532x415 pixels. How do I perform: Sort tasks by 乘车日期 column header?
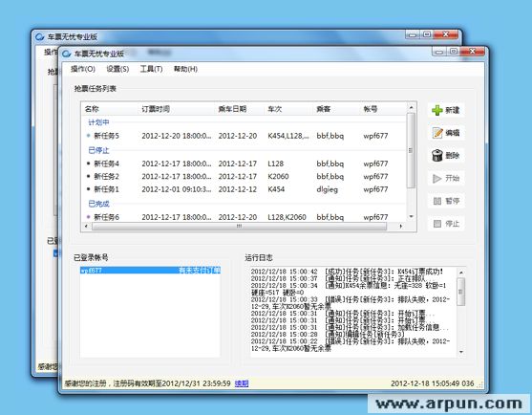tap(240, 109)
